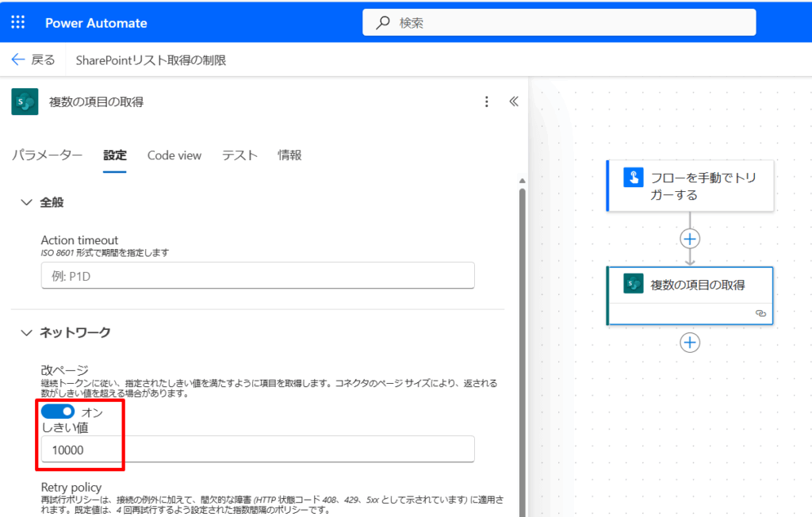Click the SharePoint icon in panel header
This screenshot has width=812, height=517.
click(x=25, y=101)
